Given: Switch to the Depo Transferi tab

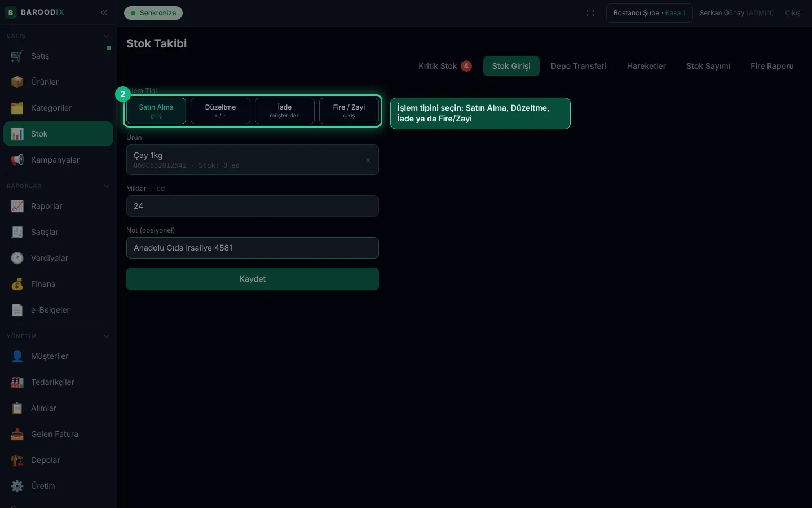Looking at the screenshot, I should [x=579, y=66].
